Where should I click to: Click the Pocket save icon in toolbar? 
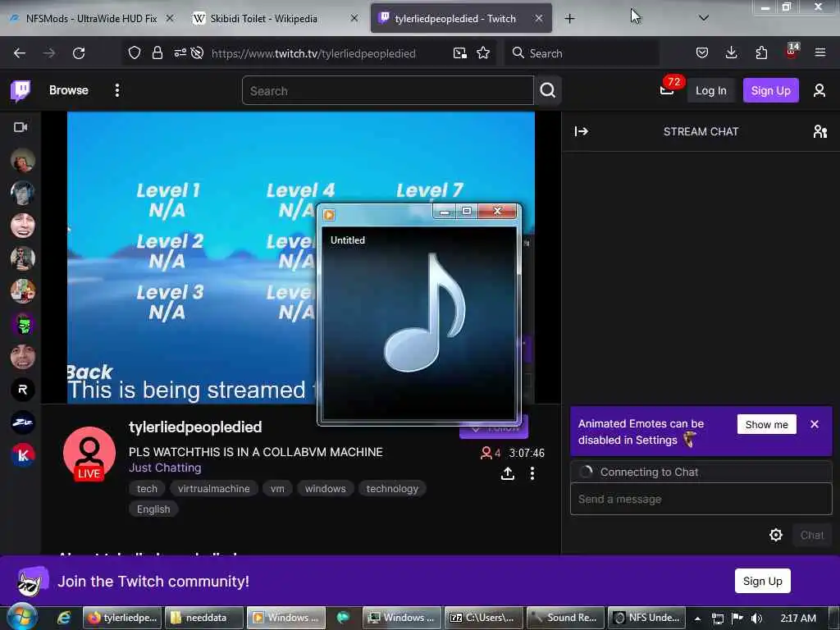702,53
